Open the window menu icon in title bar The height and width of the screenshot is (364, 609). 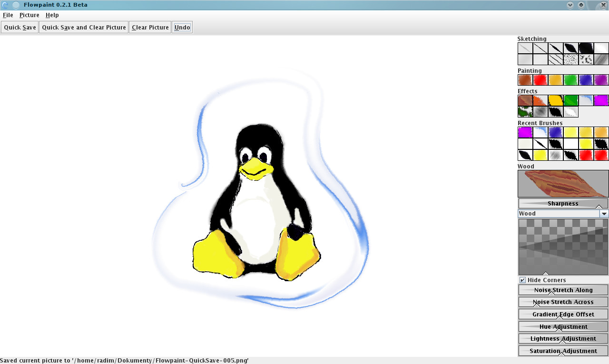(x=5, y=5)
